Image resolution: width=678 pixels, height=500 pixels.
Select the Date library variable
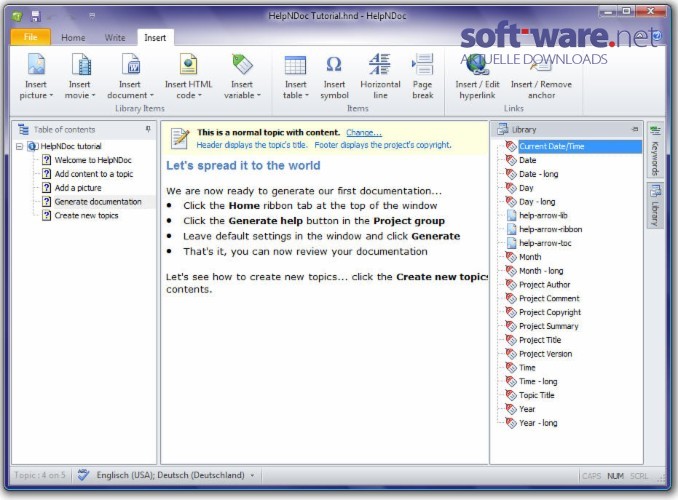[x=528, y=160]
